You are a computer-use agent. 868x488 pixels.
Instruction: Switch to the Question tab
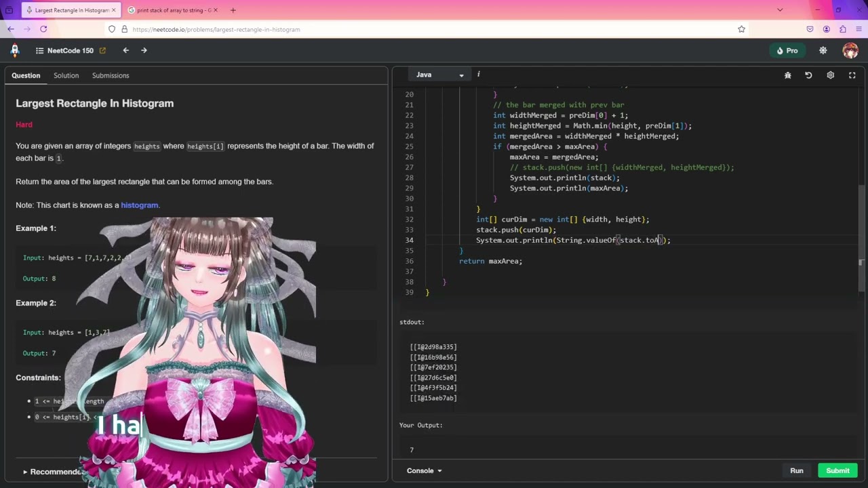click(26, 75)
